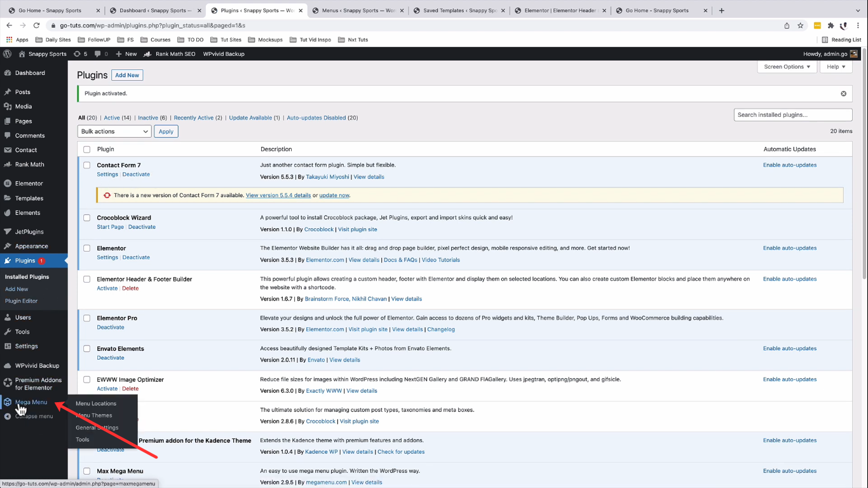Open the Apps grid in the bookmarks bar

(x=17, y=39)
